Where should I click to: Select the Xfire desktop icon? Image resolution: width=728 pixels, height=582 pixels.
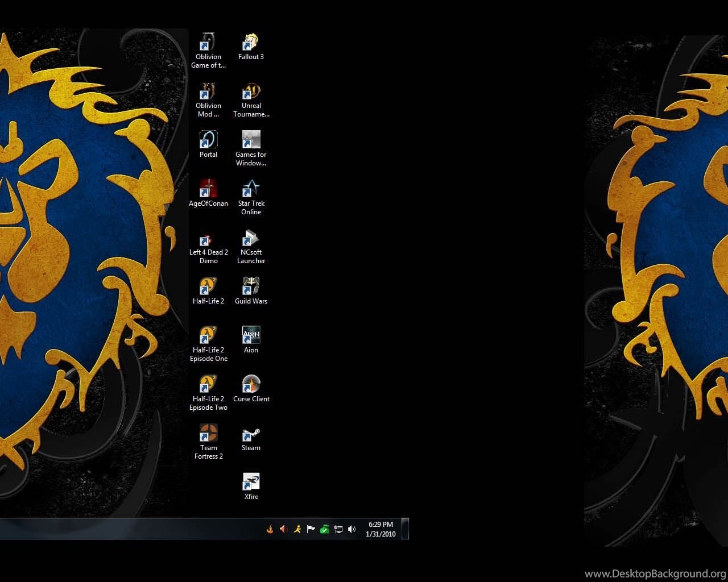(x=251, y=487)
